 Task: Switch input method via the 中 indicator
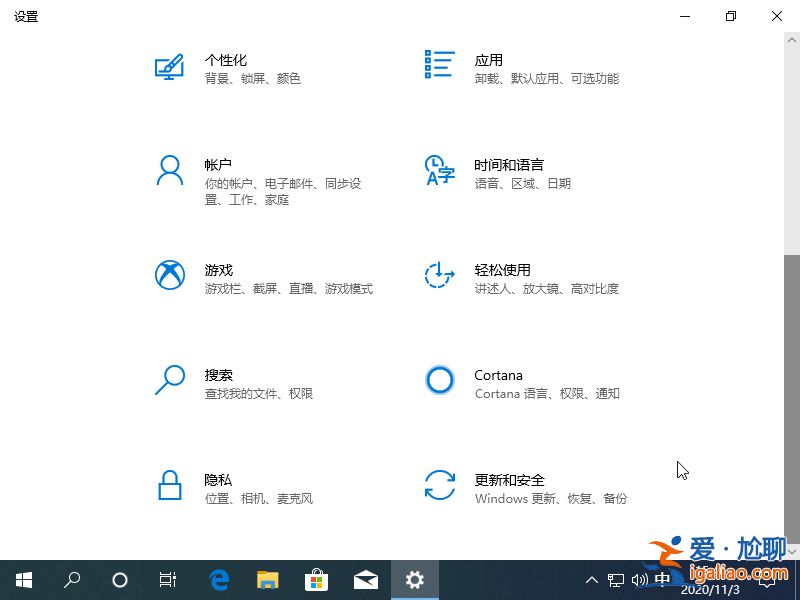pos(663,580)
